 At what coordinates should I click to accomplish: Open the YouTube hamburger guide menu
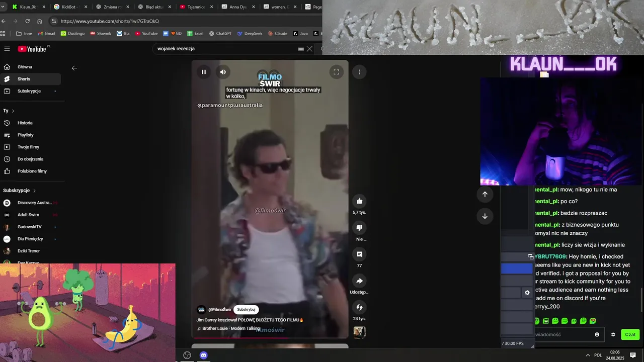tap(7, 49)
